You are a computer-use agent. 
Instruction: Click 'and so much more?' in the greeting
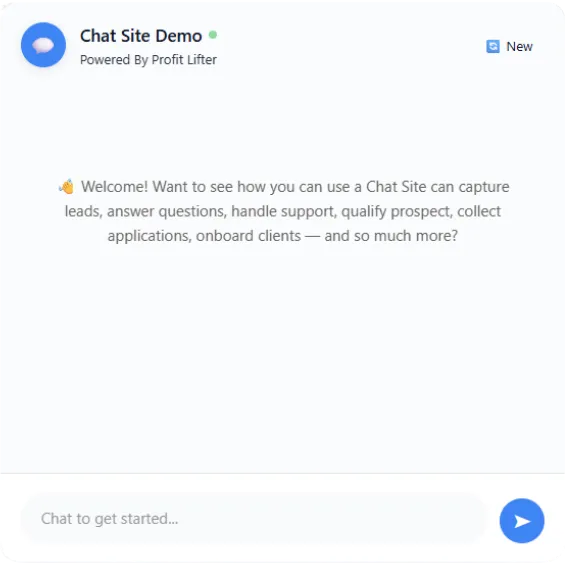[391, 236]
